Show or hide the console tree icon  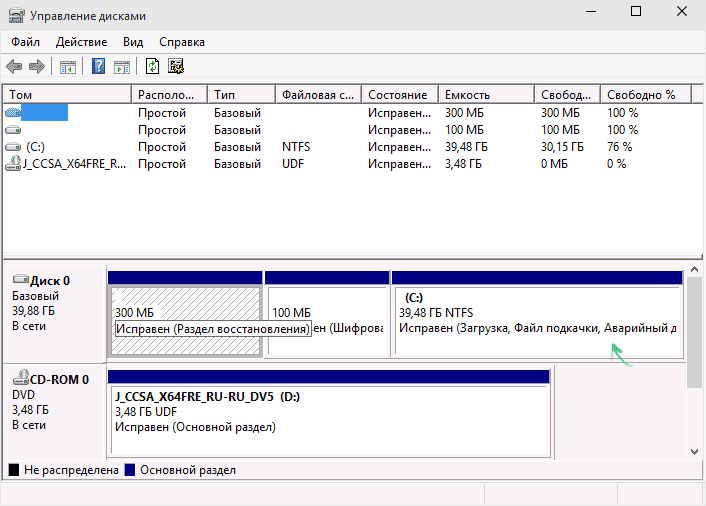68,67
